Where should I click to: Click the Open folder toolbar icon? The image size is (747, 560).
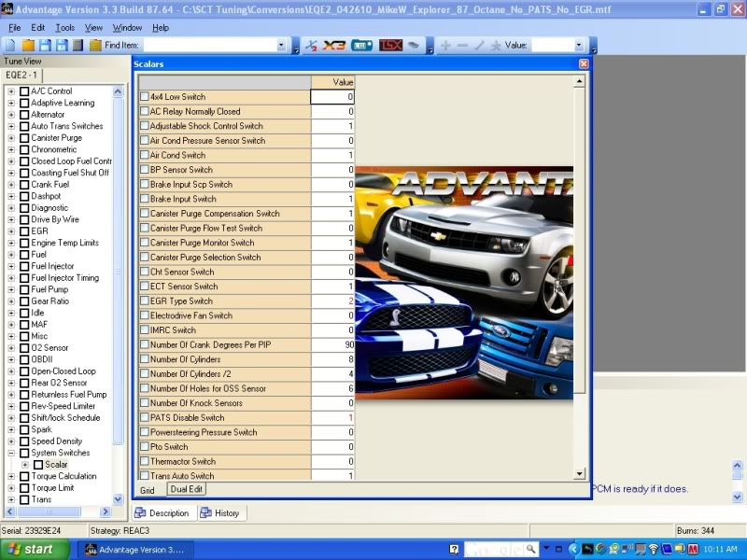pyautogui.click(x=28, y=45)
